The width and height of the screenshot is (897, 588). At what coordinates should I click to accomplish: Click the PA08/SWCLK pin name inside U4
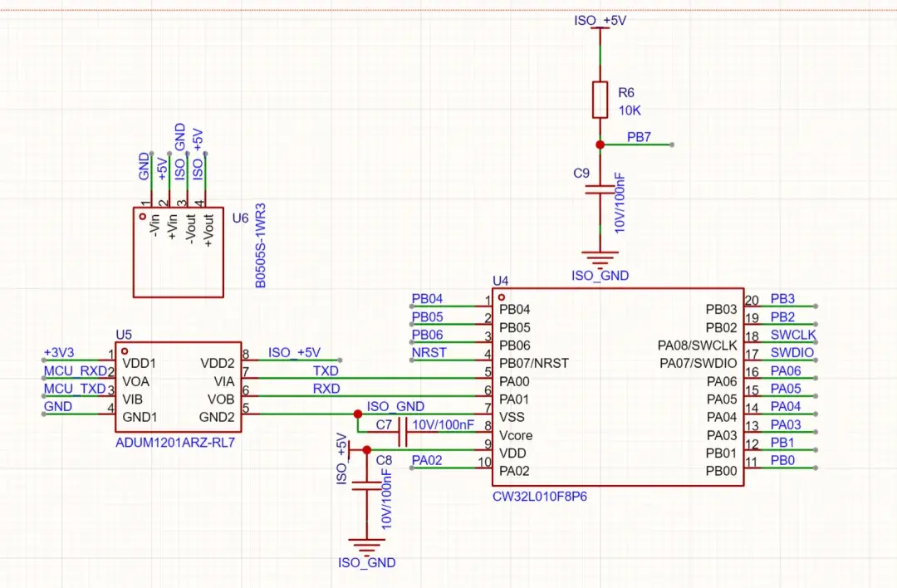pos(698,345)
